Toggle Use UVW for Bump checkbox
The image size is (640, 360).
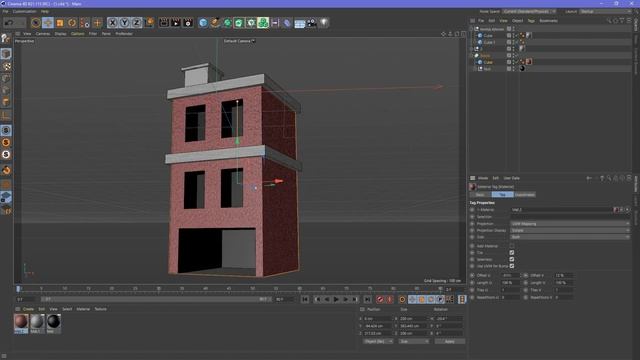[x=511, y=266]
